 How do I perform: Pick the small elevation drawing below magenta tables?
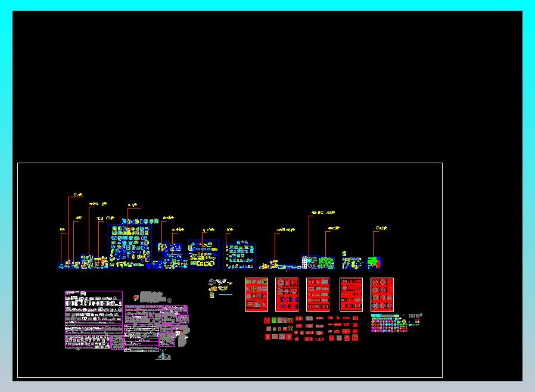(x=163, y=356)
